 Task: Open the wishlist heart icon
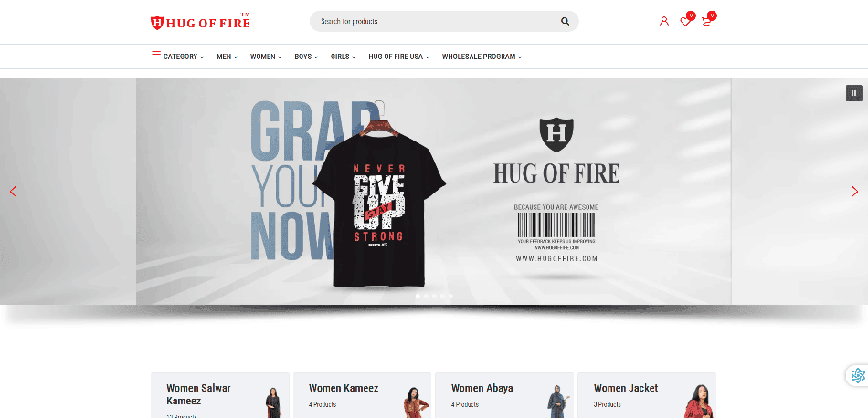pyautogui.click(x=685, y=22)
